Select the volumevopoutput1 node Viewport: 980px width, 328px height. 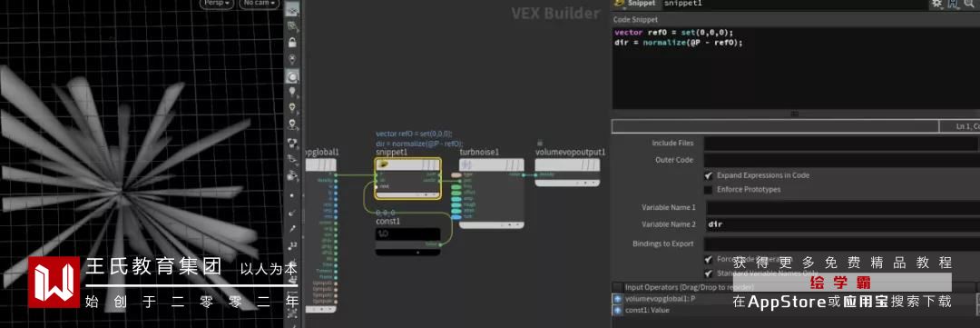point(567,172)
